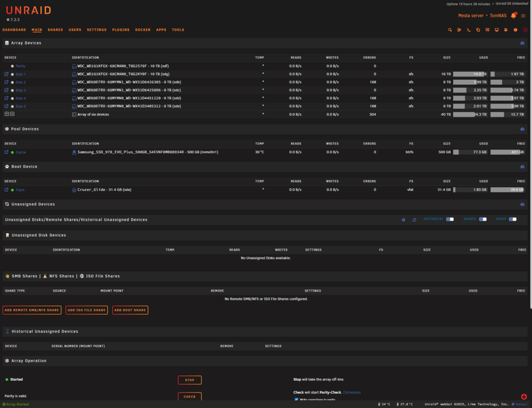Click the Boot Device dashboard gauge icon

[522, 167]
